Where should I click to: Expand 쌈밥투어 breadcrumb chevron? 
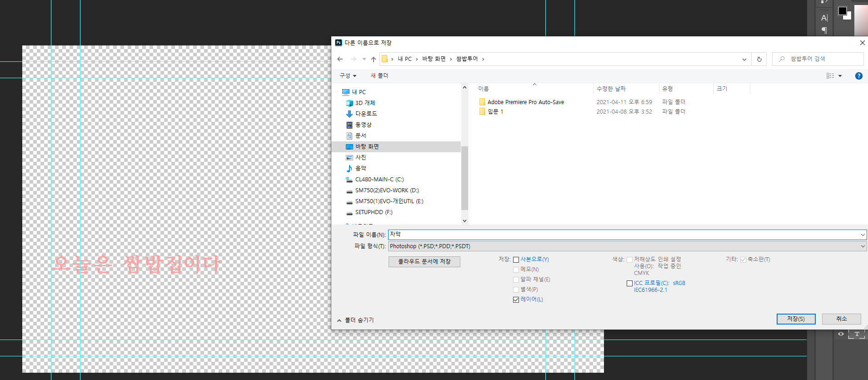tap(483, 59)
